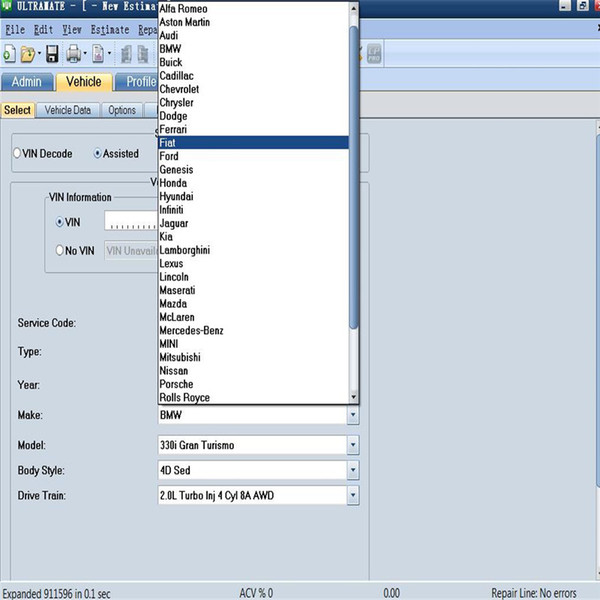Switch to the Profile tab
Screen dimensions: 600x600
[137, 82]
